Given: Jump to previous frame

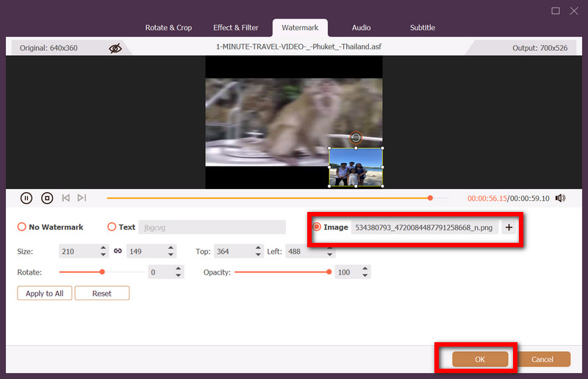Looking at the screenshot, I should click(x=66, y=198).
